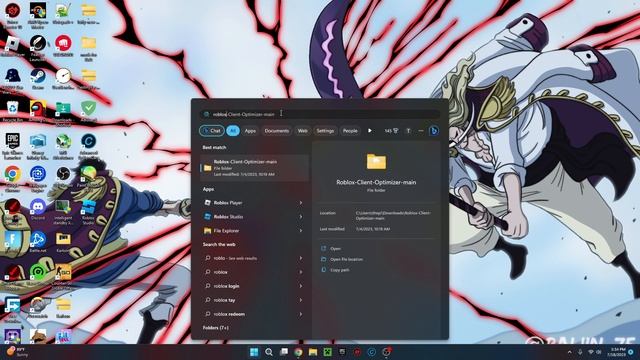Open the Roblox Studio desktop shortcut
Screen dimensions: 640x360
(88, 211)
